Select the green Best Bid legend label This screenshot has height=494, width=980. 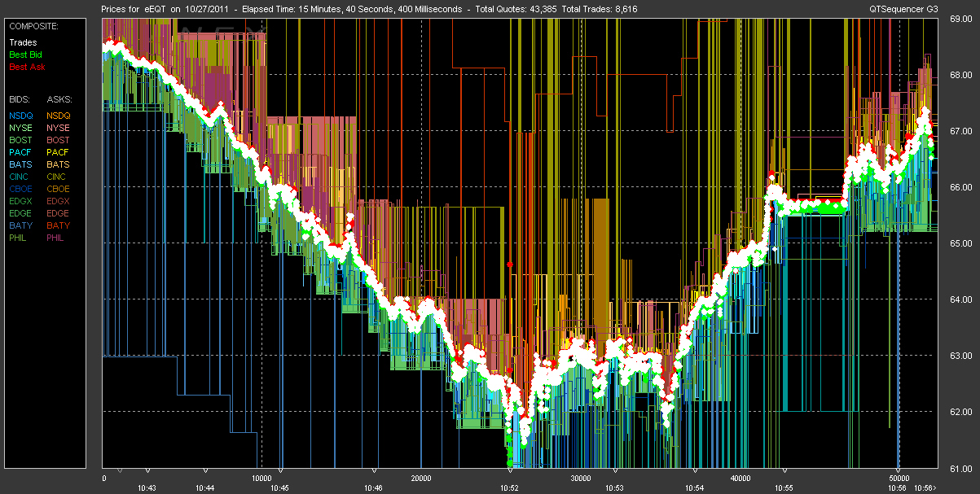coord(24,55)
